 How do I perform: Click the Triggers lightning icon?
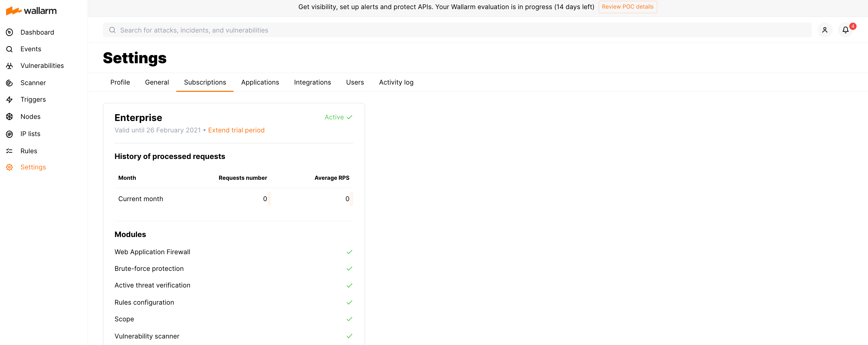pos(9,99)
